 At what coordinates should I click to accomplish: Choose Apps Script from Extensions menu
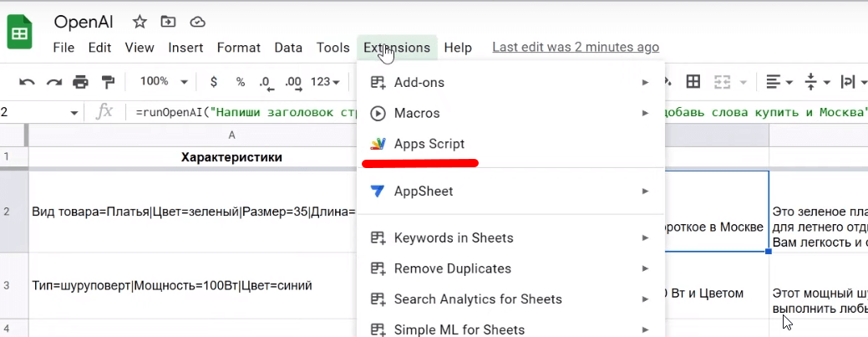[x=510, y=144]
